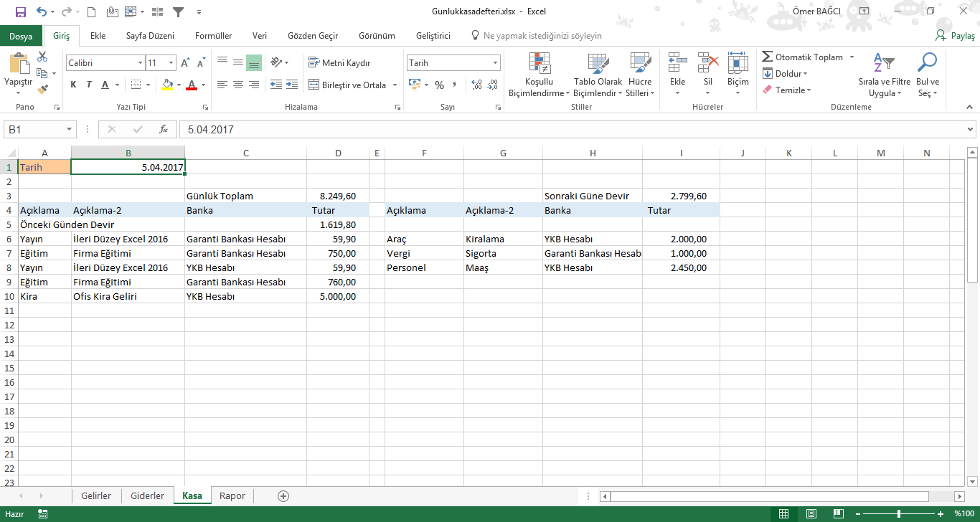Open the Tarih number format dropdown
The image size is (980, 522).
click(495, 63)
